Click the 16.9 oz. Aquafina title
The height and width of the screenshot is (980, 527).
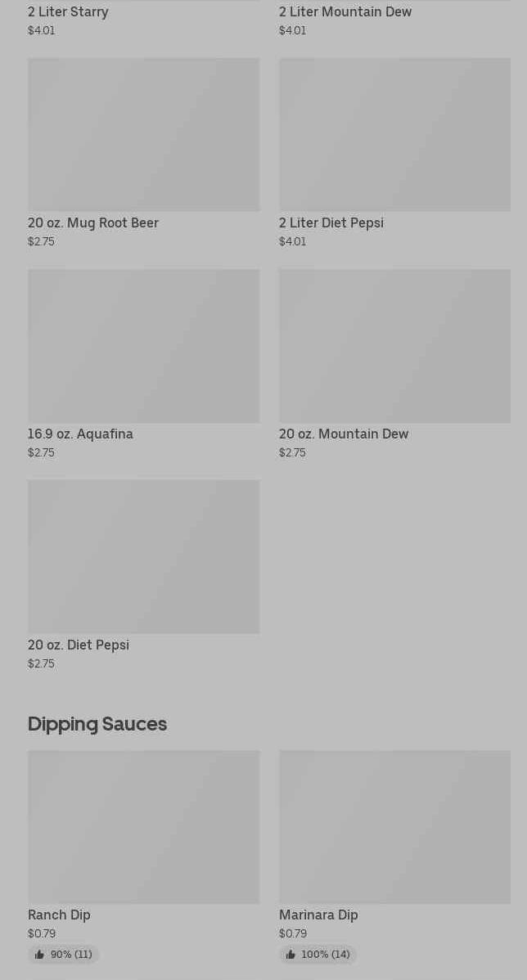(80, 434)
